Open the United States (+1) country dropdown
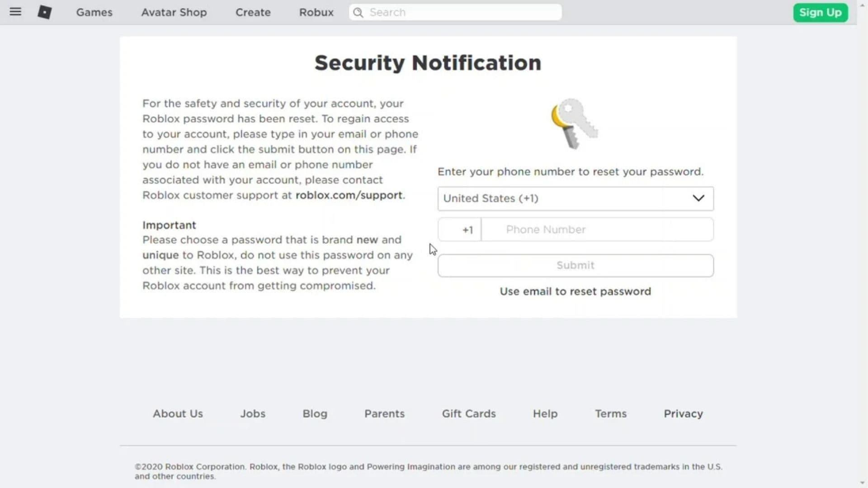The height and width of the screenshot is (488, 868). coord(575,198)
